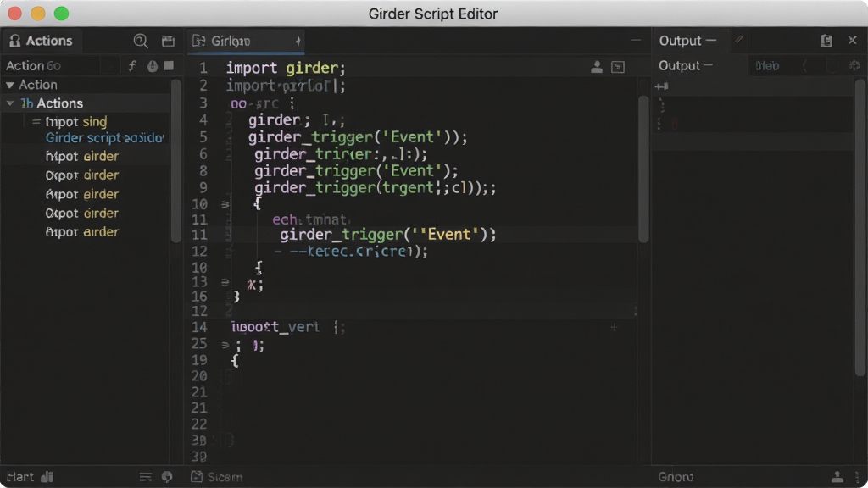Select the Girder script editor tab

point(246,41)
